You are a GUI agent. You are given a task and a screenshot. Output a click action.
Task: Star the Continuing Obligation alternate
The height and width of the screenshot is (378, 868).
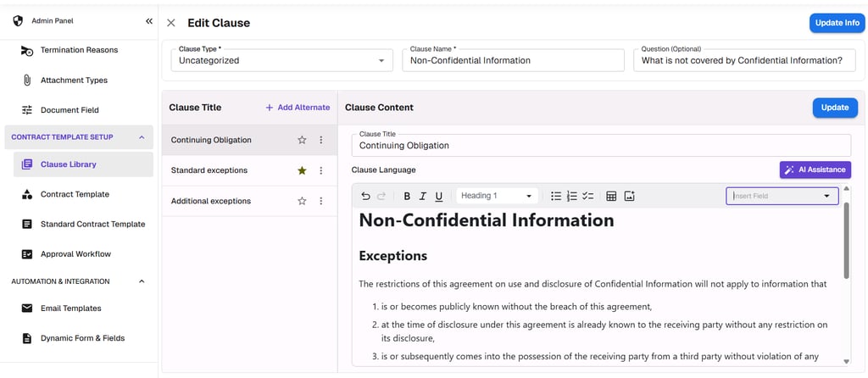[302, 140]
